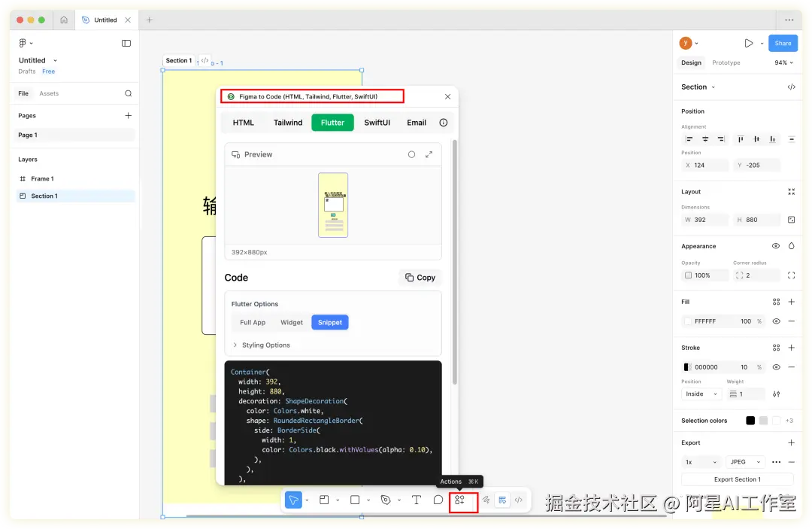The width and height of the screenshot is (812, 529).
Task: Toggle stroke 000000 visibility eye
Action: click(x=776, y=366)
